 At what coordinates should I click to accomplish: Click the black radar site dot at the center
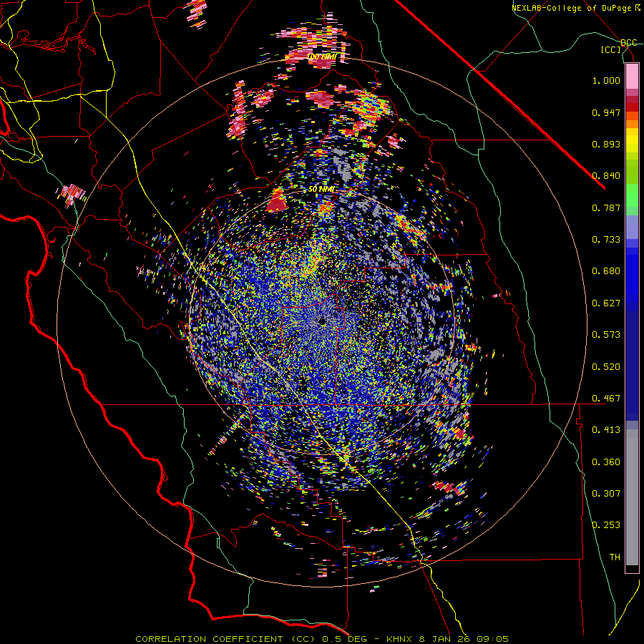click(322, 321)
